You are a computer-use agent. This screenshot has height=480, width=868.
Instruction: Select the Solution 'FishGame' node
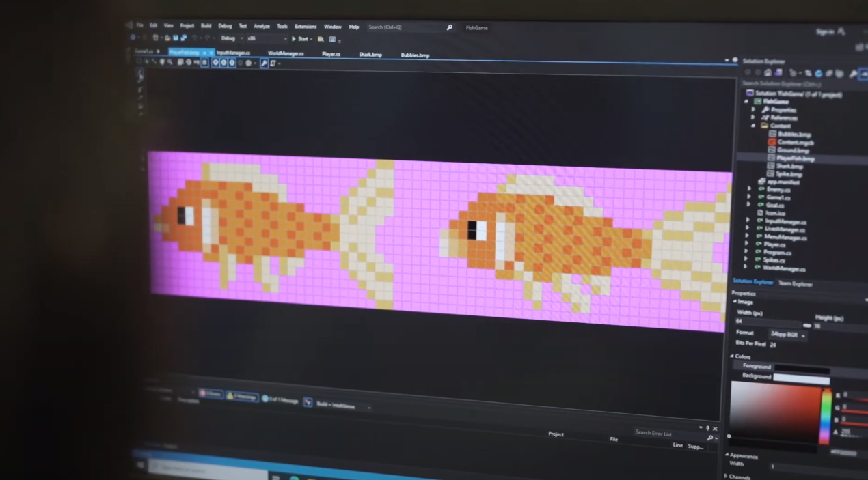(794, 94)
